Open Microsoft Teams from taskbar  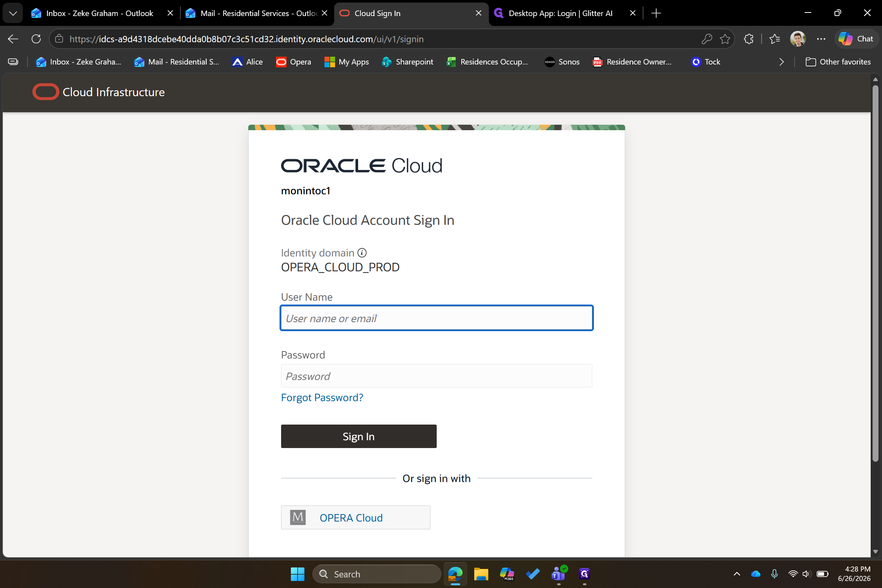(559, 574)
